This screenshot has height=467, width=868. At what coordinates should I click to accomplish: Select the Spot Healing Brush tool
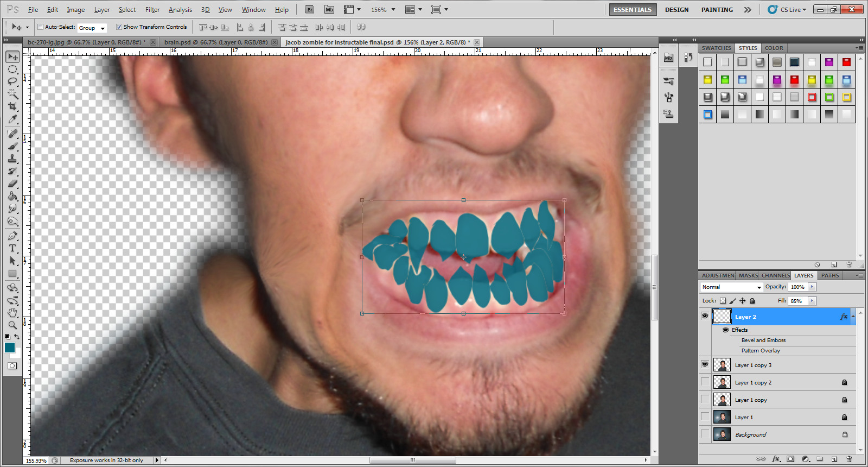click(12, 134)
